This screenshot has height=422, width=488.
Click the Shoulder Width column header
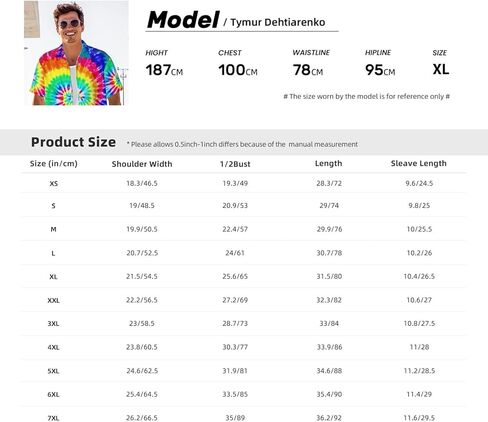click(142, 164)
